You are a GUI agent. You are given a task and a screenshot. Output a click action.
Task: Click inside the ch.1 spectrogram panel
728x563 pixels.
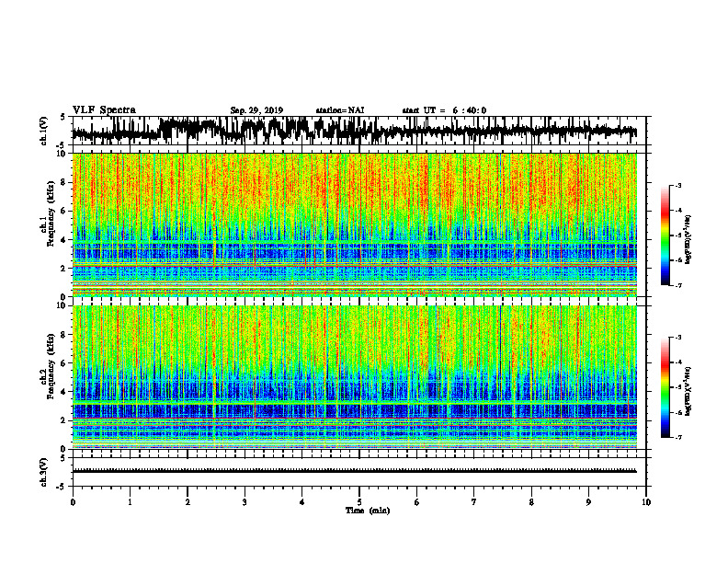pyautogui.click(x=354, y=224)
